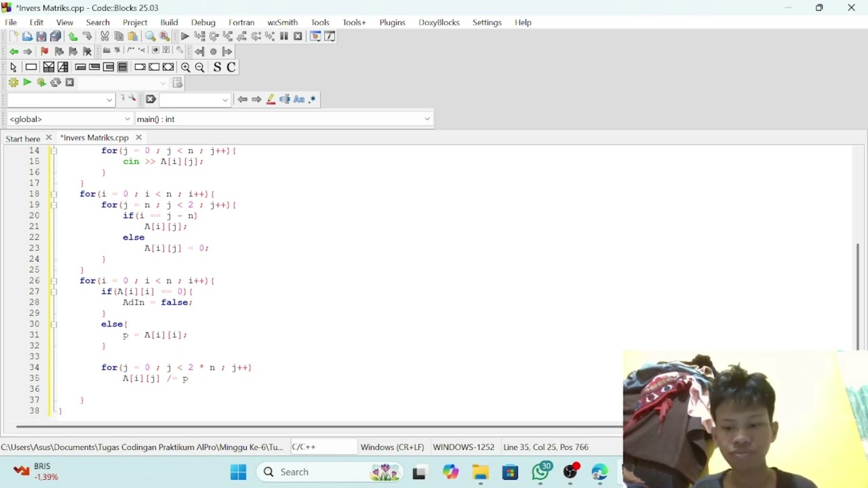Close the Invers Matriks.cpp tab

pyautogui.click(x=138, y=138)
